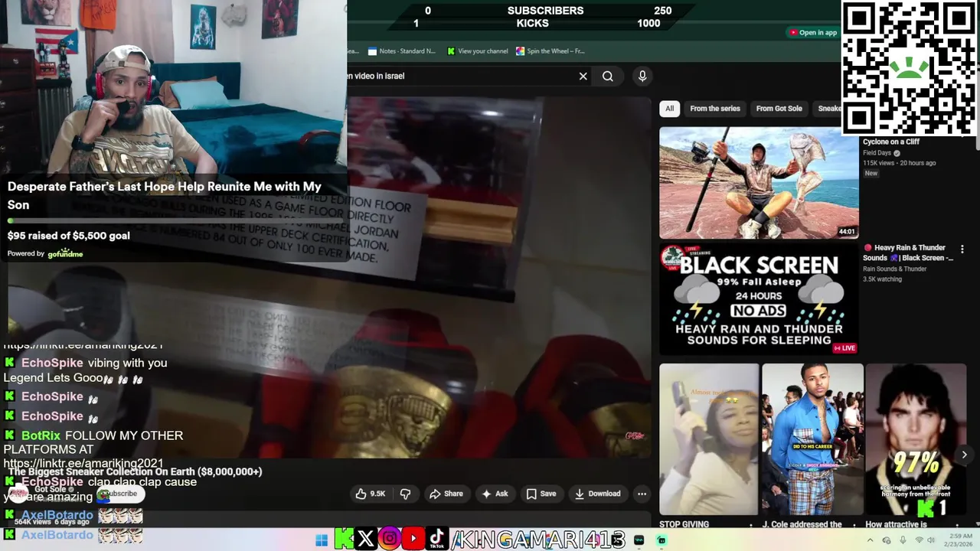Select the All filter chip
This screenshot has height=551, width=980.
[669, 109]
